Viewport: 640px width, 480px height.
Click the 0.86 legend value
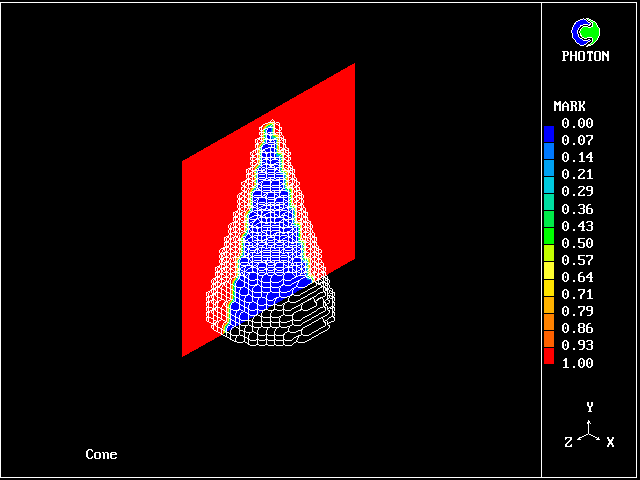(x=577, y=328)
